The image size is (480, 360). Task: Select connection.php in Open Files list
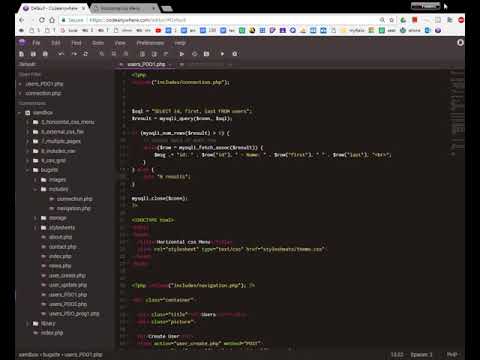(x=43, y=94)
